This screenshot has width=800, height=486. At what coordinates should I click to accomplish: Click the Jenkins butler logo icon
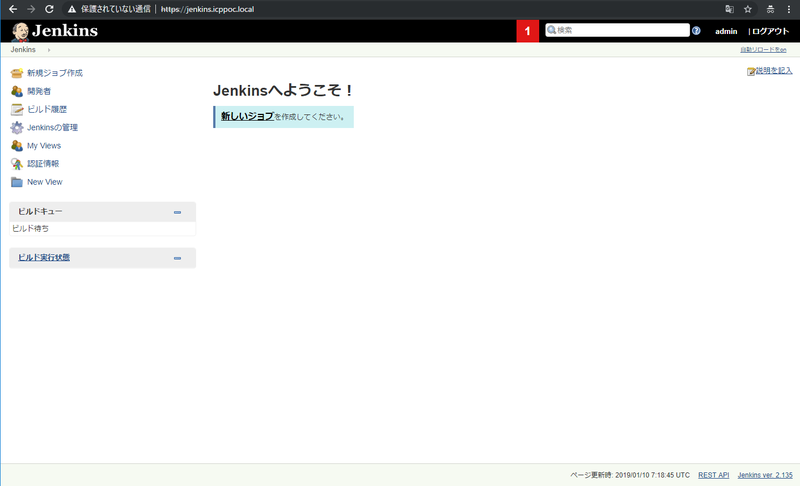[20, 32]
